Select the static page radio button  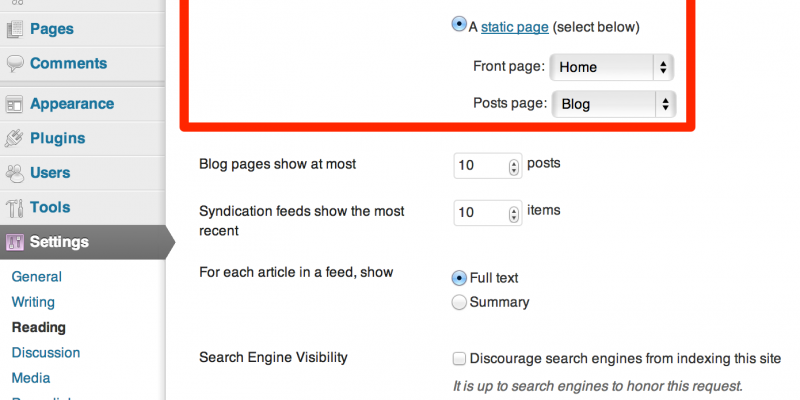tap(459, 27)
